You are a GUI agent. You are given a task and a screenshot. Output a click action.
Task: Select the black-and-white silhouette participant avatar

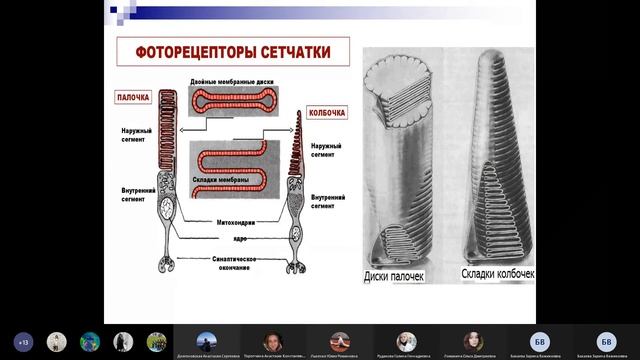click(x=123, y=342)
